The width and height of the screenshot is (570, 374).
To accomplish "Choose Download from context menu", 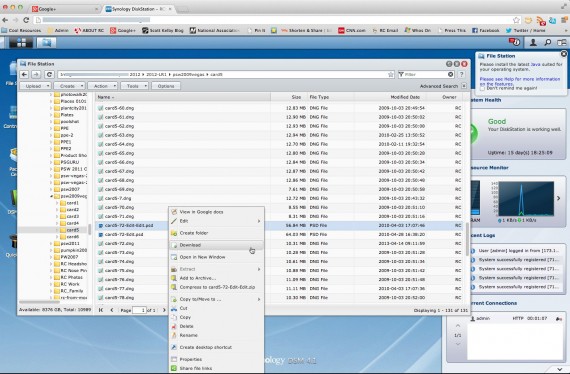I will click(x=217, y=245).
